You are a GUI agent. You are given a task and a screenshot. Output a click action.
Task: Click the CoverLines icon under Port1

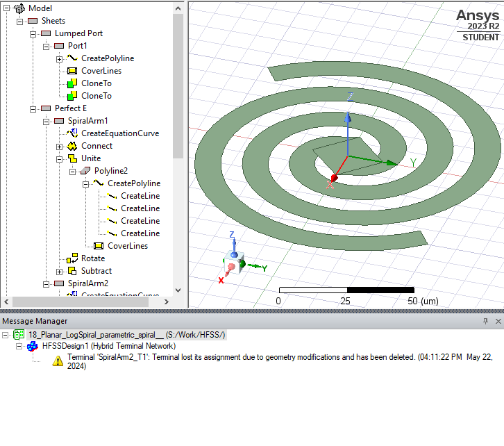pyautogui.click(x=72, y=71)
